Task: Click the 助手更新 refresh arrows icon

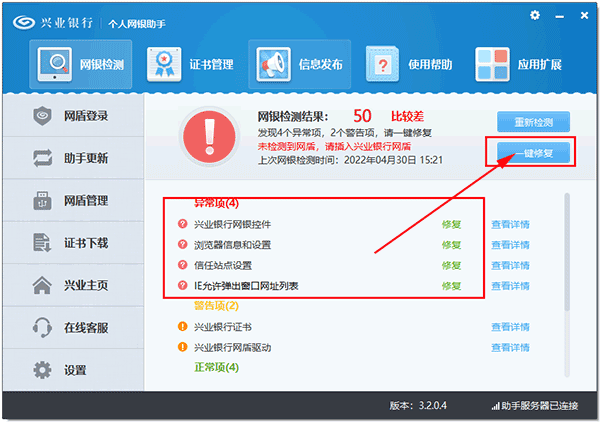Action: point(42,158)
